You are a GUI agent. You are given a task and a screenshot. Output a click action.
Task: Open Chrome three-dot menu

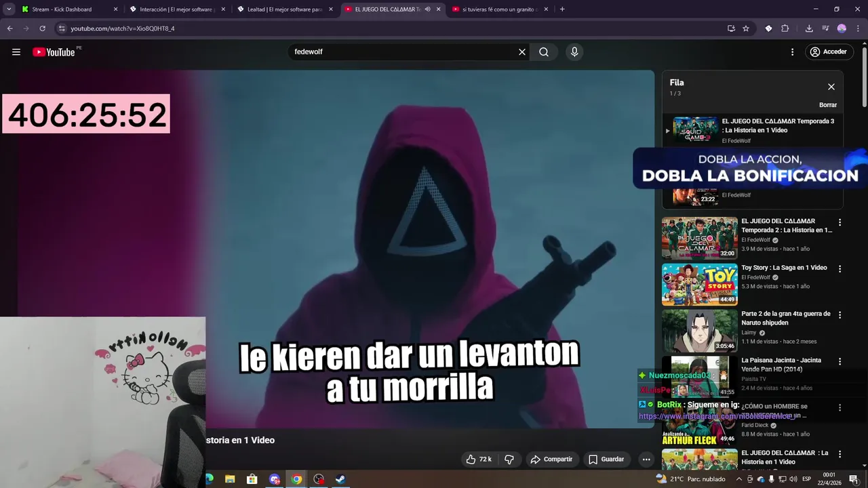pos(858,28)
